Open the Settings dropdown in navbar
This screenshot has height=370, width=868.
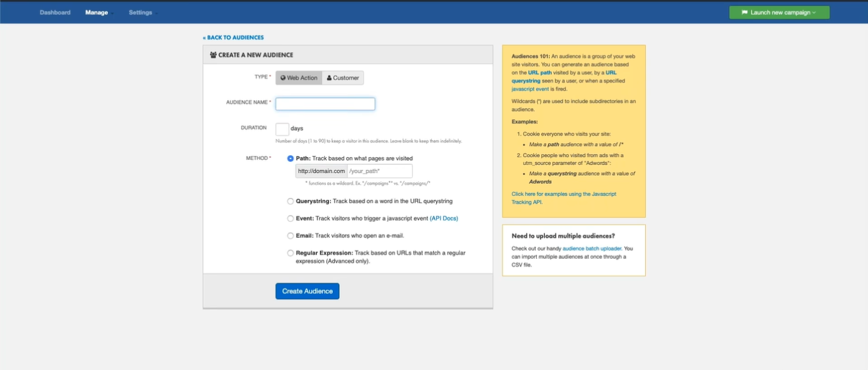click(x=142, y=13)
